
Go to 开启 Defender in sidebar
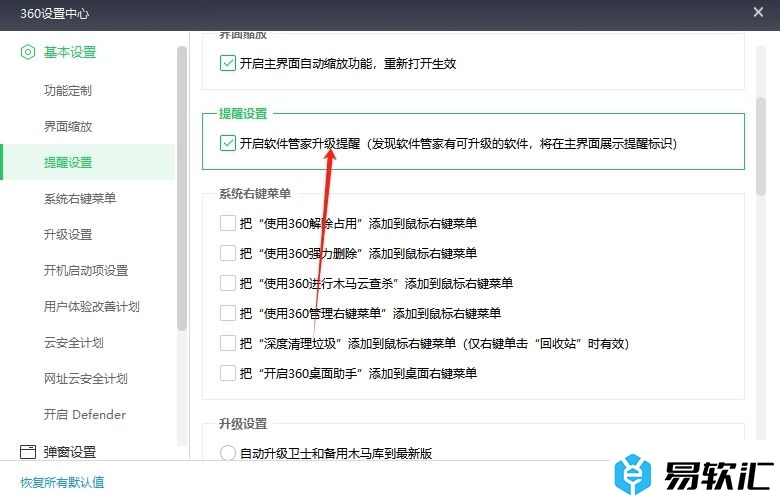85,414
